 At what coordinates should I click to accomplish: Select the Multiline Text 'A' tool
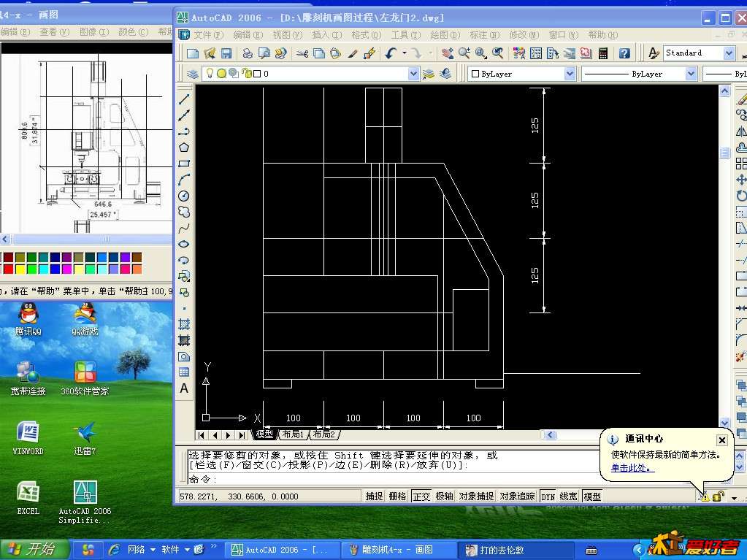pos(184,388)
